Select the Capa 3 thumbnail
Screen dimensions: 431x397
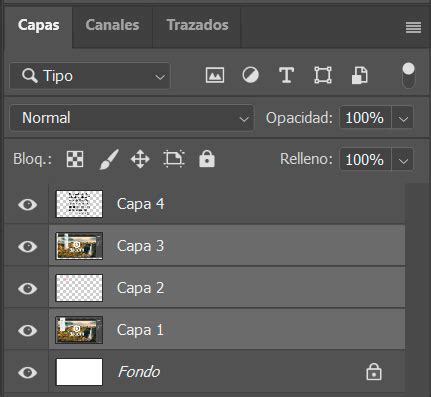coord(79,246)
